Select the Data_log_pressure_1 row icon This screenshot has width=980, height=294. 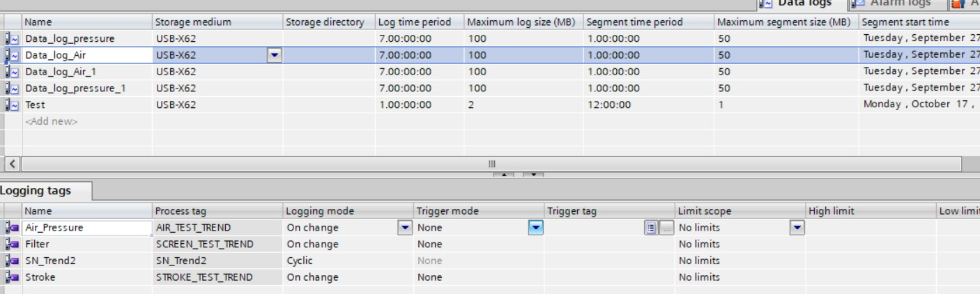click(12, 88)
